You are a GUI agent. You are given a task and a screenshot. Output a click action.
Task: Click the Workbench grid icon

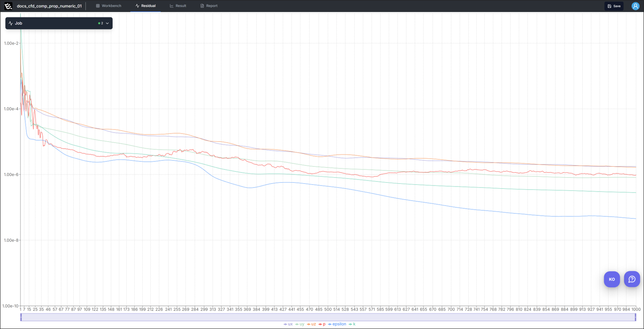[x=98, y=6]
